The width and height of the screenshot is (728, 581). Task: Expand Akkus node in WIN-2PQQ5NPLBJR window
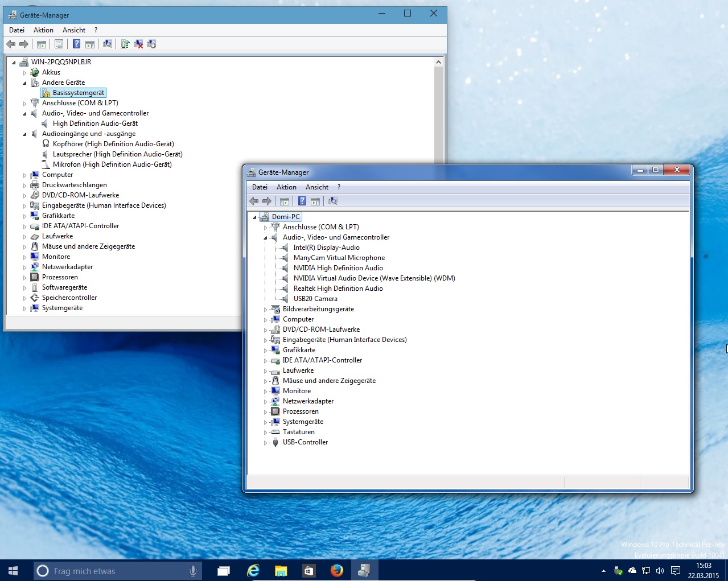tap(24, 73)
